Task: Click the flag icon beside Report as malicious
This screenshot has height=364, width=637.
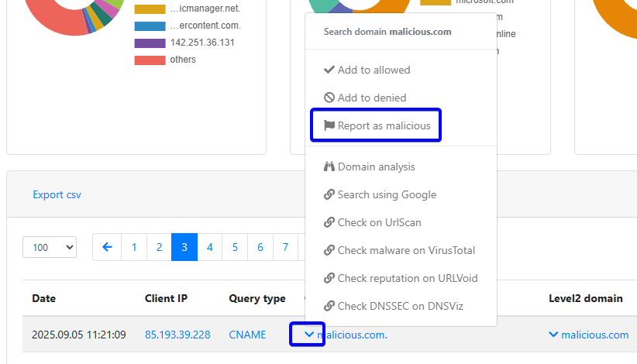Action: [x=329, y=125]
